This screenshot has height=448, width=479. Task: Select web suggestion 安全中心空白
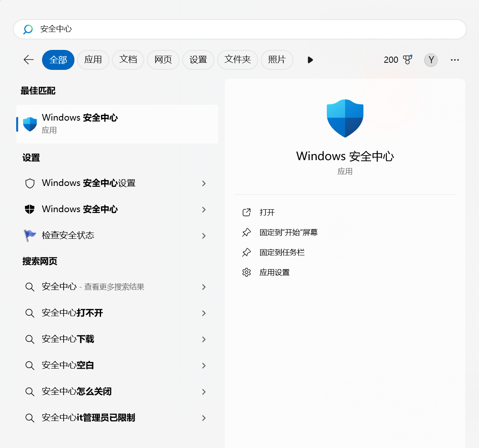point(68,366)
